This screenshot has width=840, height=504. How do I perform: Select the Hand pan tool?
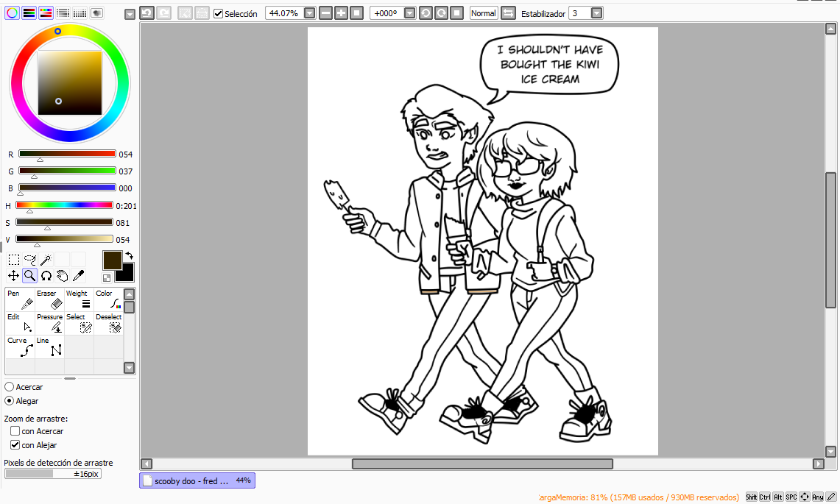(x=62, y=276)
